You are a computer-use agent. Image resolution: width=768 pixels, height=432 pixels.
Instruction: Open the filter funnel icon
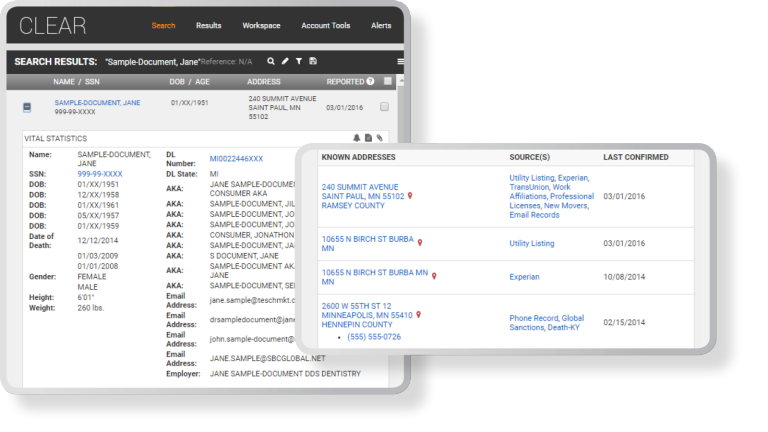point(299,61)
